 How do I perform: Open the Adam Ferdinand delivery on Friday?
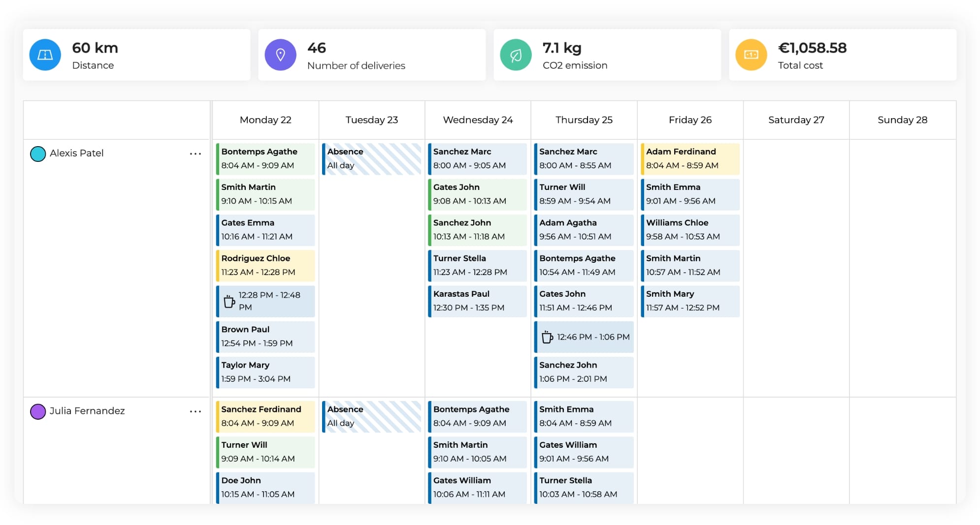pyautogui.click(x=690, y=159)
